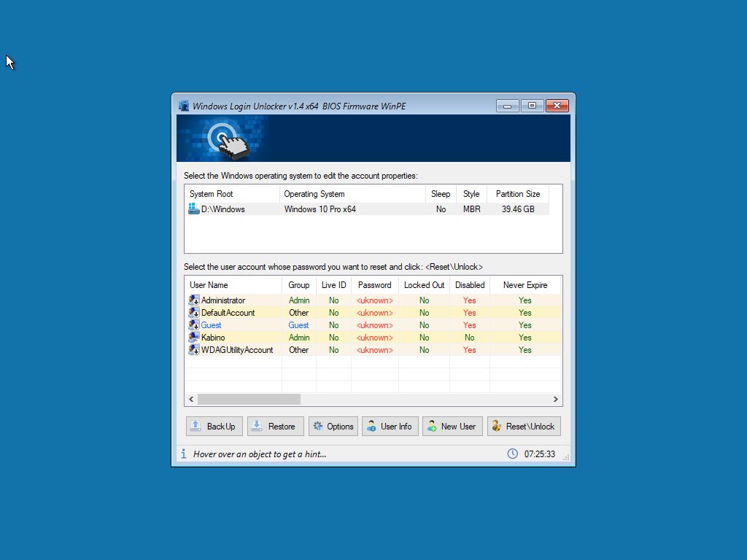This screenshot has height=560, width=747.
Task: Click the Password column header
Action: coord(374,285)
